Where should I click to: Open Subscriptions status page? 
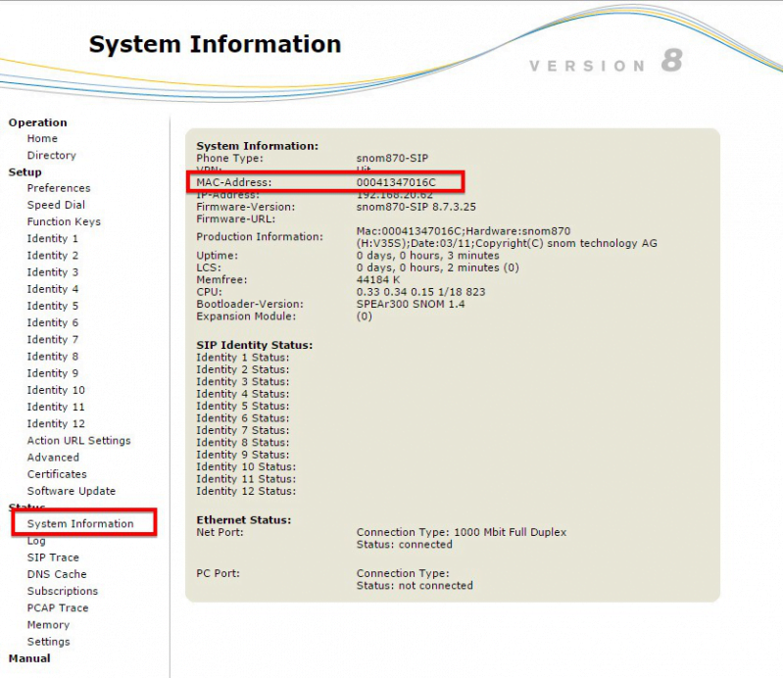click(x=63, y=591)
